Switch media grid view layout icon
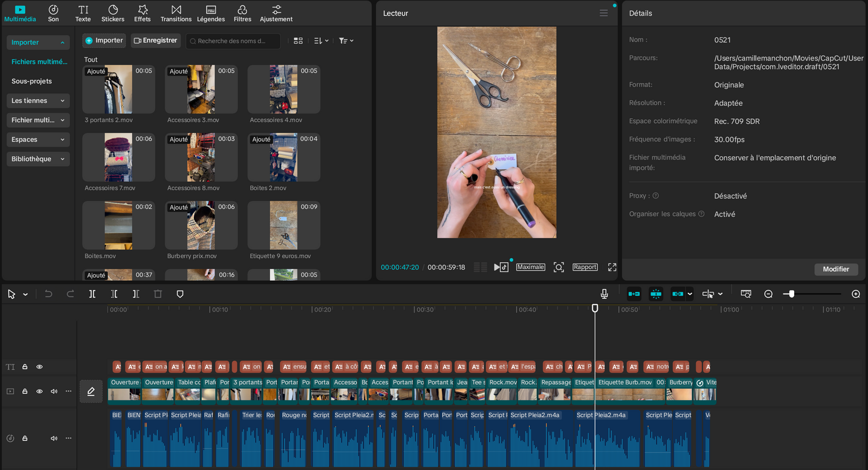Image resolution: width=868 pixels, height=470 pixels. point(298,41)
